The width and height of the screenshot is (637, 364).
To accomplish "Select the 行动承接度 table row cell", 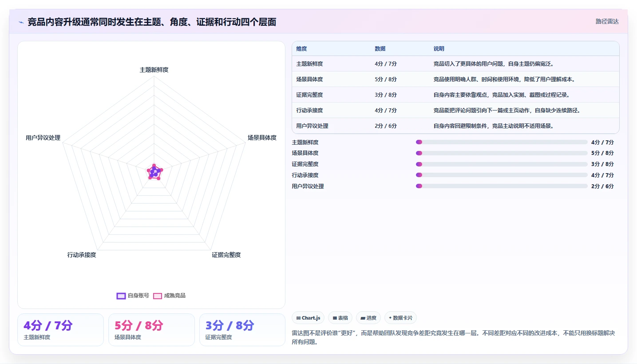I will tap(309, 111).
